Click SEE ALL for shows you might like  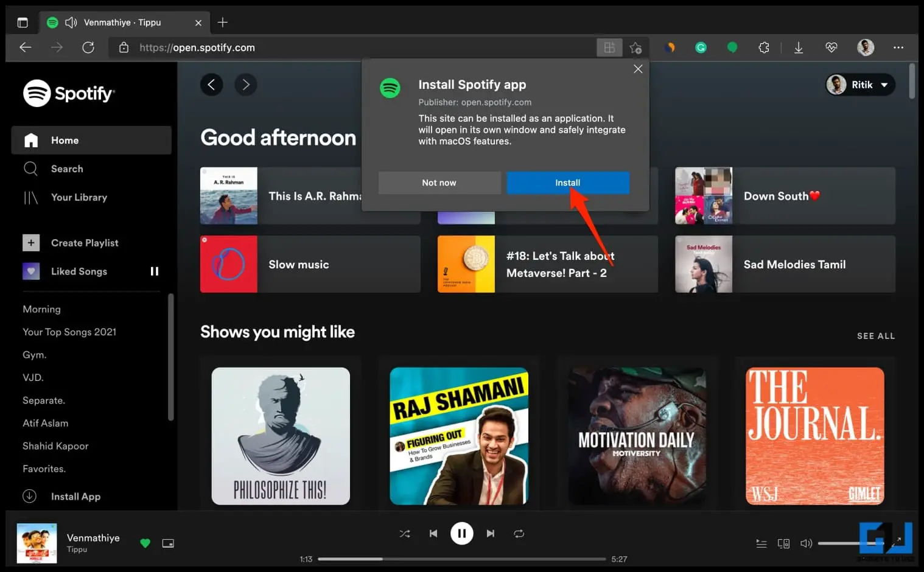[876, 336]
